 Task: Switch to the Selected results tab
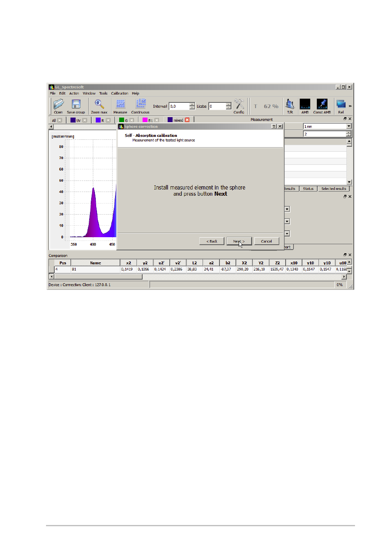click(x=334, y=189)
